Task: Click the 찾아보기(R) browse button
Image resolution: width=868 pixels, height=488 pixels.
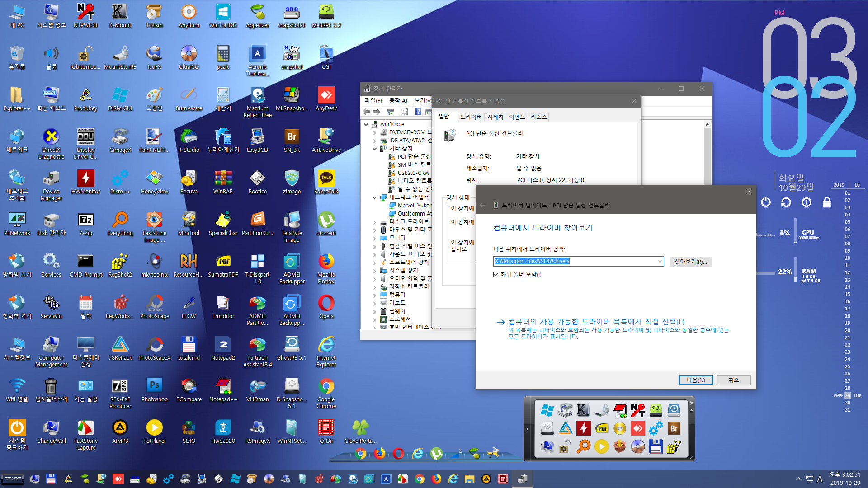Action: tap(690, 262)
